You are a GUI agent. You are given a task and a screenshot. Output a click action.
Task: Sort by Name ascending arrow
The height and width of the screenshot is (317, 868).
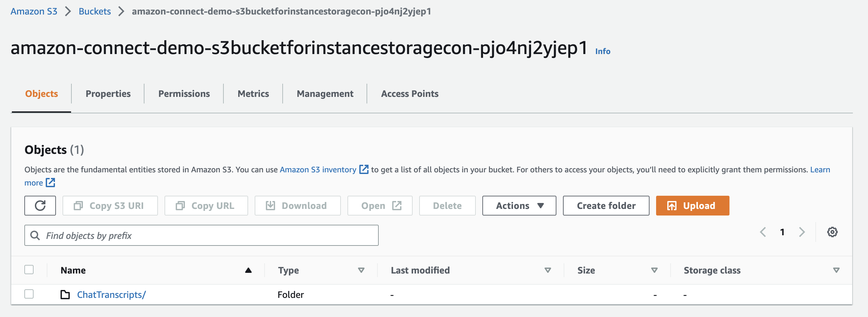pos(248,270)
